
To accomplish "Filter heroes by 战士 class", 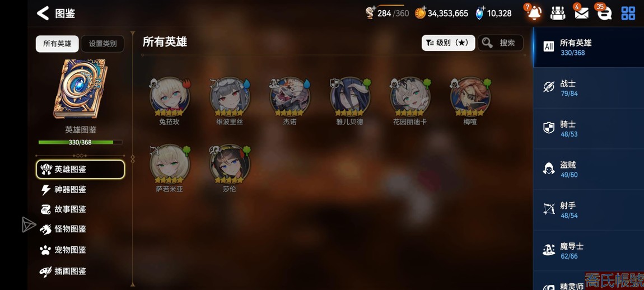I will 588,87.
